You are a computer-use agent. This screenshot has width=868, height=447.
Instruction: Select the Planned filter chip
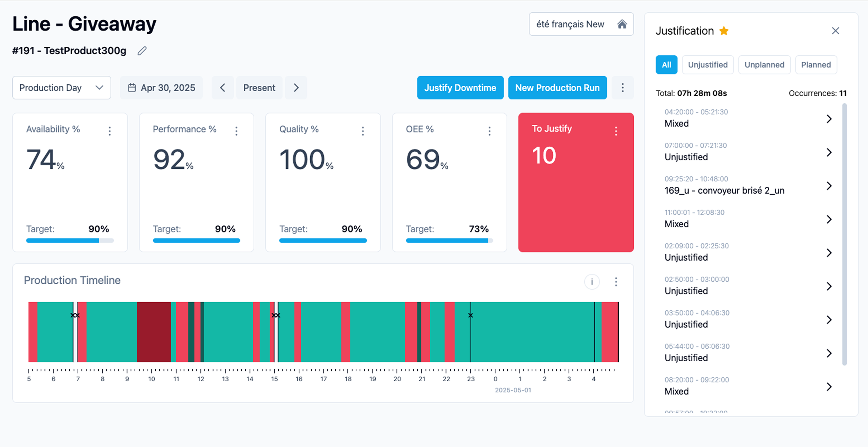pyautogui.click(x=816, y=65)
